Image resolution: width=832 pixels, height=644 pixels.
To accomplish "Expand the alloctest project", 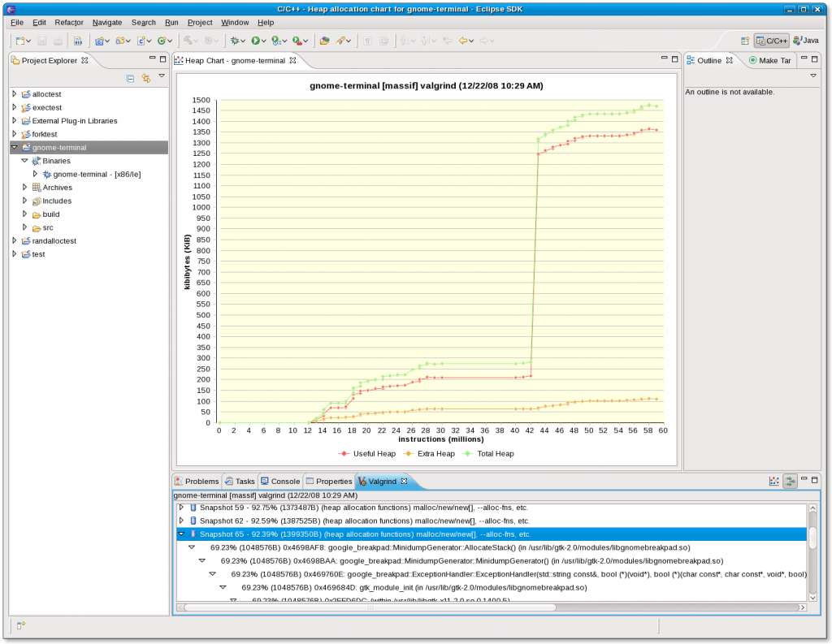I will 15,94.
